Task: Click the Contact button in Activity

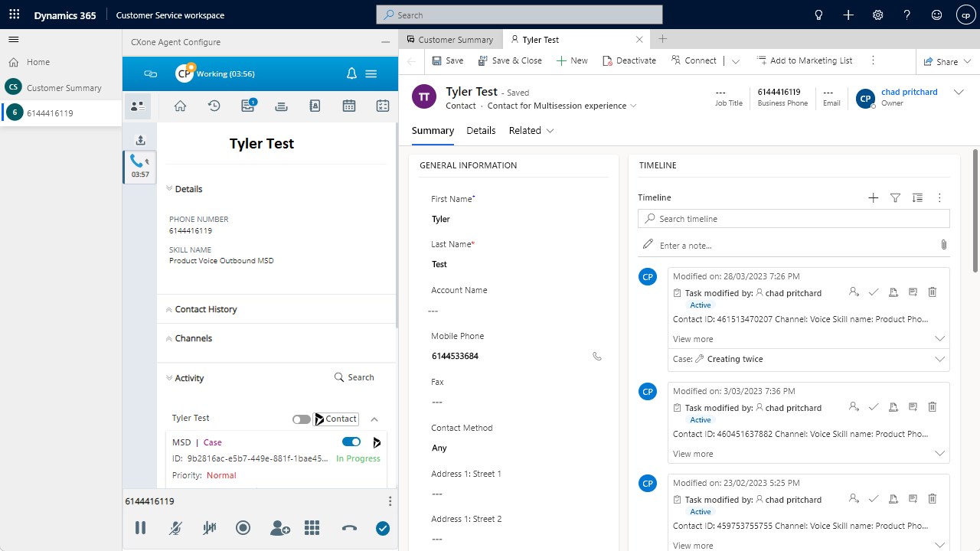Action: pos(336,419)
